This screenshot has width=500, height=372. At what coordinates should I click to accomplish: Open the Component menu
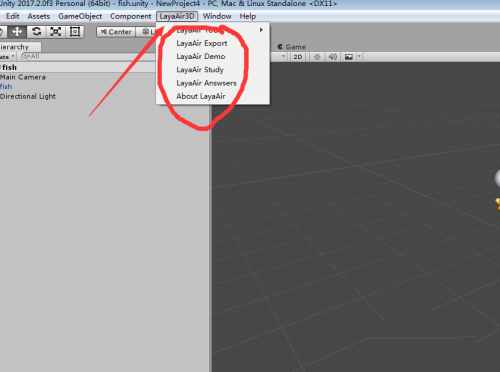tap(130, 16)
